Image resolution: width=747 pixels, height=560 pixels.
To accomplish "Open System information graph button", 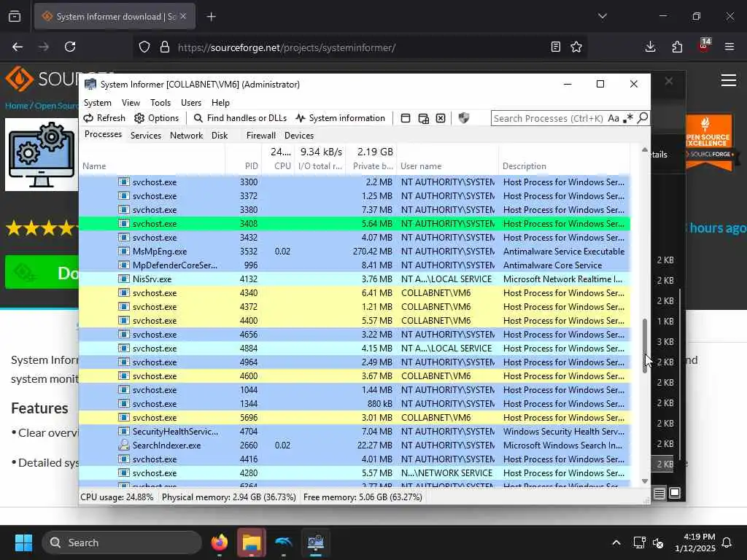I will point(340,118).
